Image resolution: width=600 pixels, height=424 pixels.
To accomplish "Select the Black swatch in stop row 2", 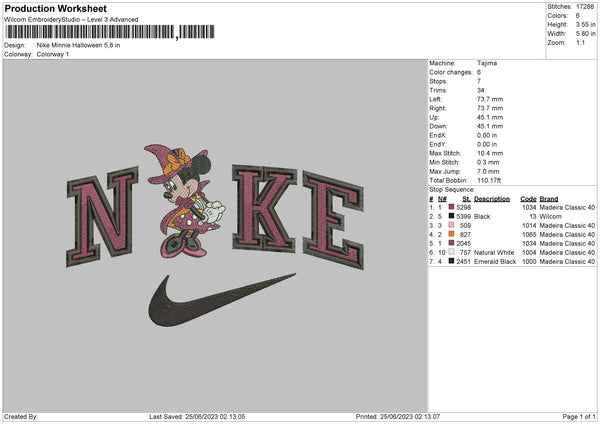I will [x=451, y=216].
